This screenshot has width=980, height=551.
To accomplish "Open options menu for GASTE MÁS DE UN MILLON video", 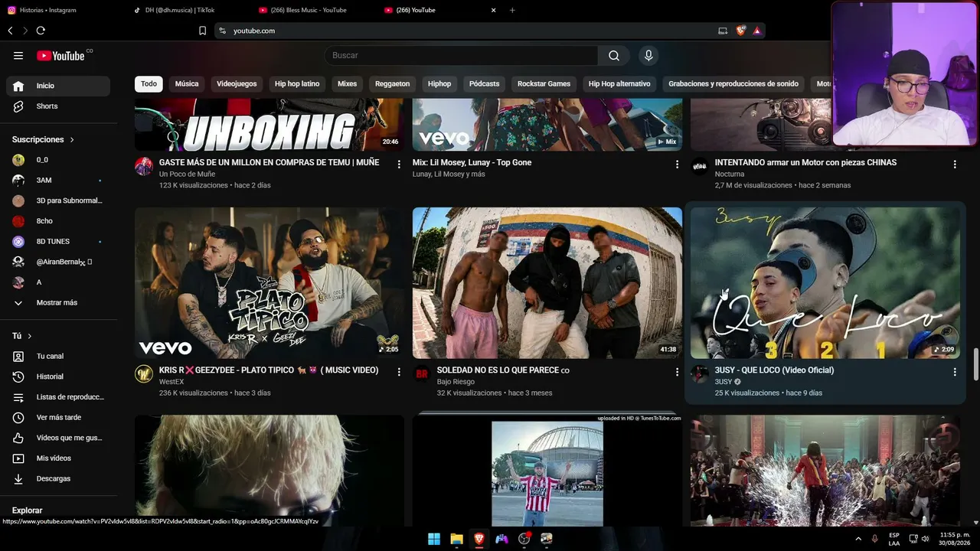I will tap(399, 165).
